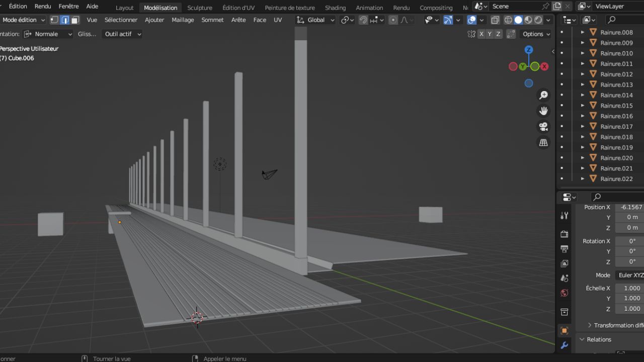Toggle X-ray display

pos(495,20)
